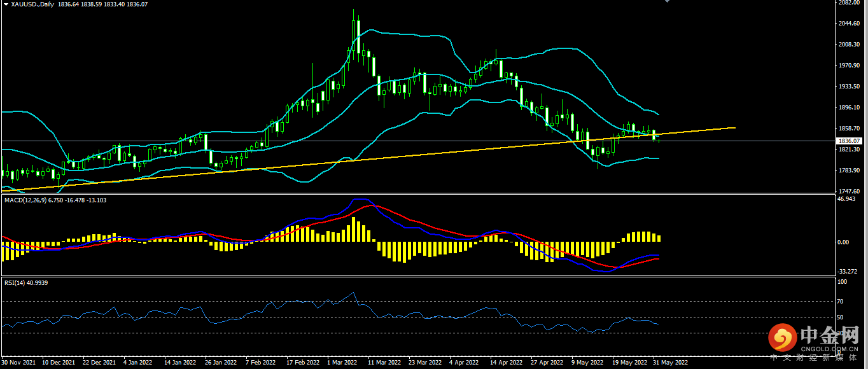The width and height of the screenshot is (868, 369).
Task: Click the 1970.90 price scale label
Action: [850, 66]
